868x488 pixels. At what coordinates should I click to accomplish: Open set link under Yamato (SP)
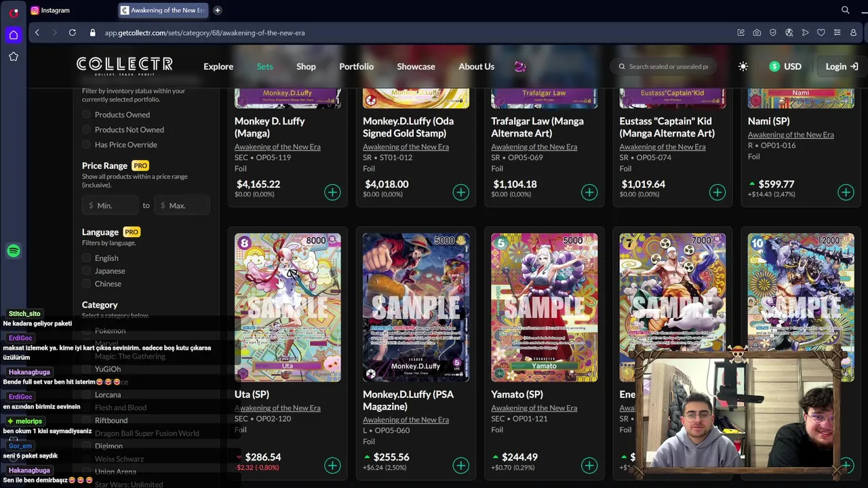[x=534, y=408]
